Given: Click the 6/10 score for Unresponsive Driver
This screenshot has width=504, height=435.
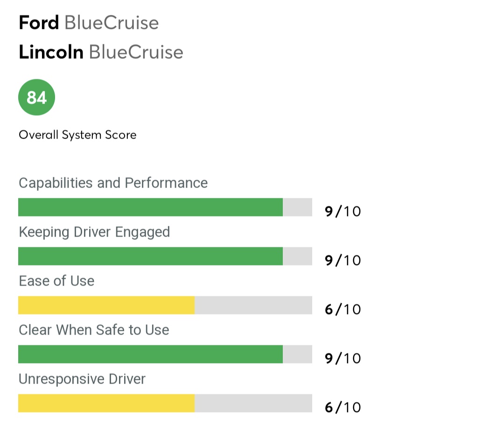Looking at the screenshot, I should 343,407.
